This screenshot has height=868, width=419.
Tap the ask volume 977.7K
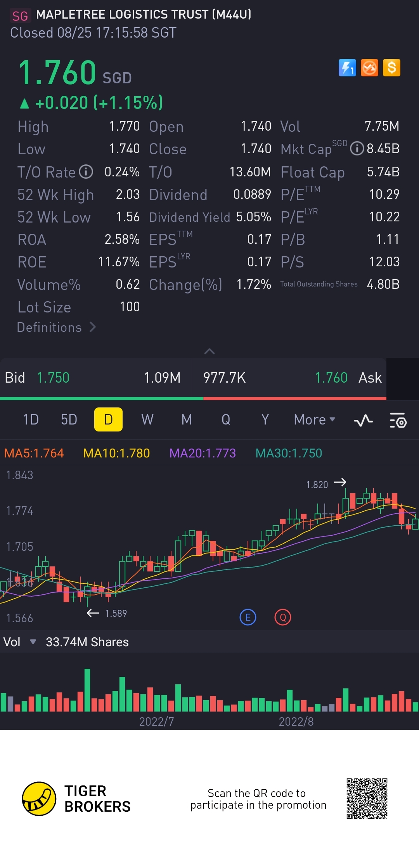[x=225, y=378]
